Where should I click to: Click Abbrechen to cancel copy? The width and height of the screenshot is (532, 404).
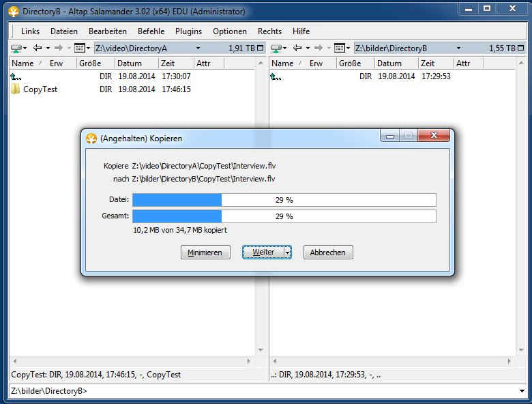(328, 252)
